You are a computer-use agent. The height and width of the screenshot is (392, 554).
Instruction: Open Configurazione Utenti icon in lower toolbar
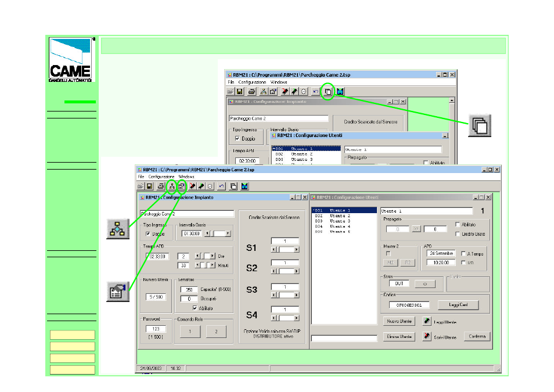[x=181, y=186]
